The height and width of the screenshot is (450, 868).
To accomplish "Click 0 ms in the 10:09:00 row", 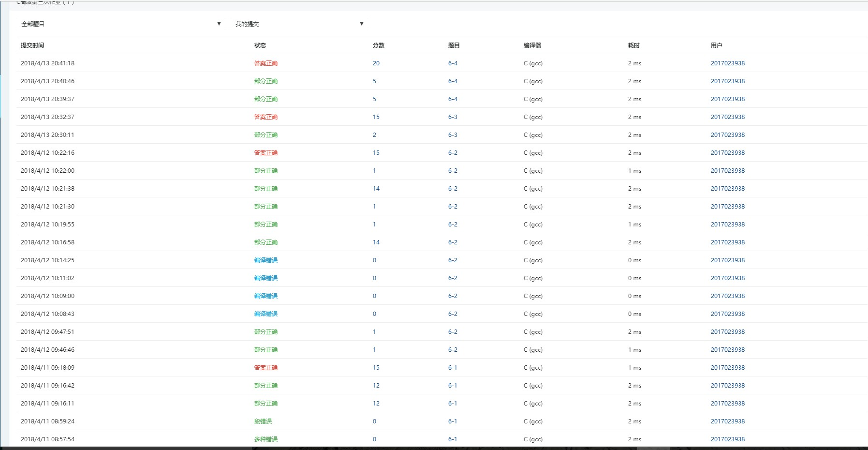I will click(634, 296).
